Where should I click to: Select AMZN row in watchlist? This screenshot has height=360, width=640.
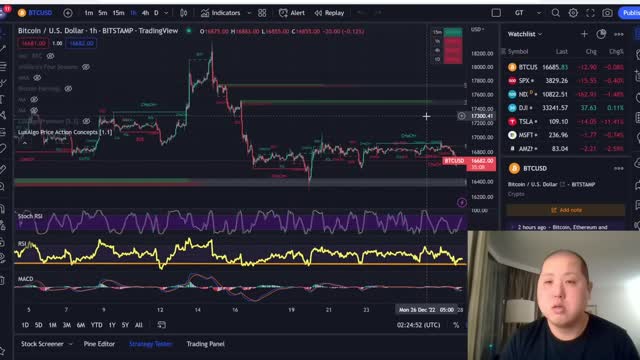pos(565,149)
